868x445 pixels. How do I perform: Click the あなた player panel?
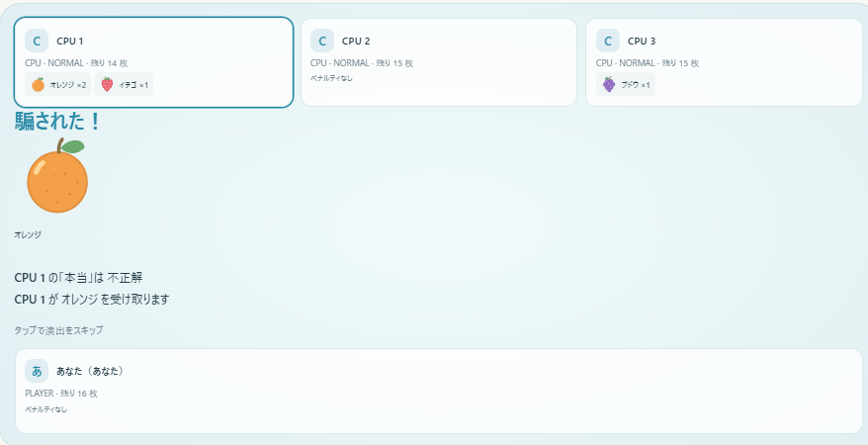[x=439, y=391]
